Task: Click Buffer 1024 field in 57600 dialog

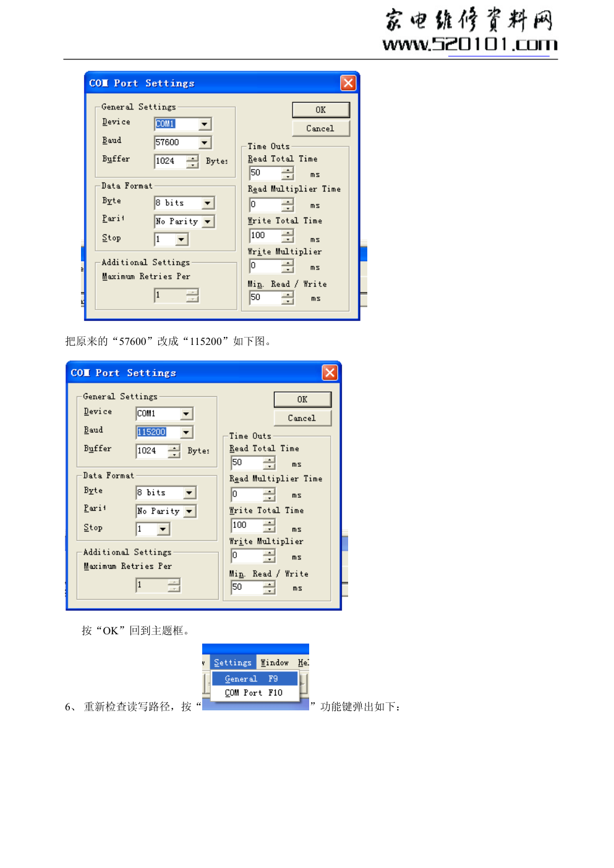Action: click(x=169, y=161)
